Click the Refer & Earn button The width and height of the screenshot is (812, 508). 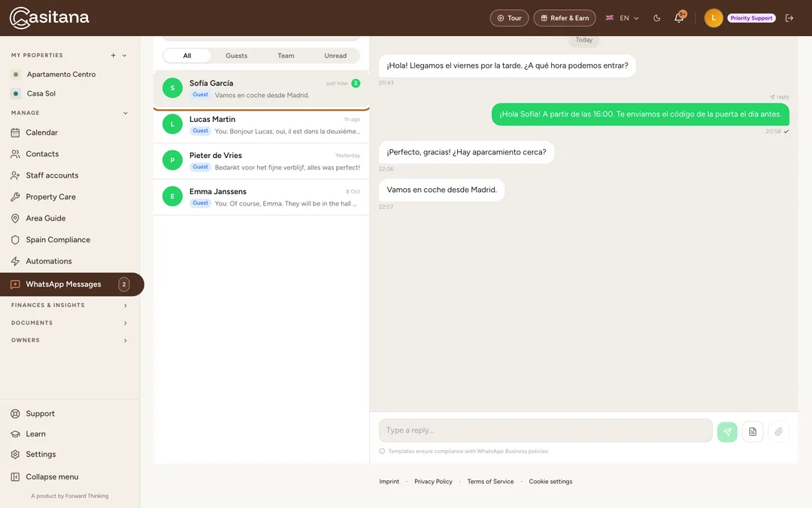tap(565, 18)
